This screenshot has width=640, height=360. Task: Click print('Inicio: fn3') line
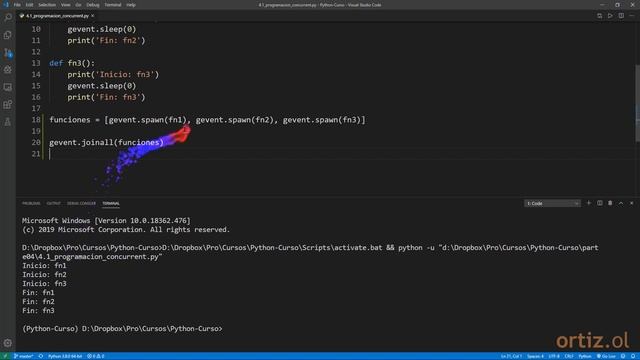pos(113,75)
